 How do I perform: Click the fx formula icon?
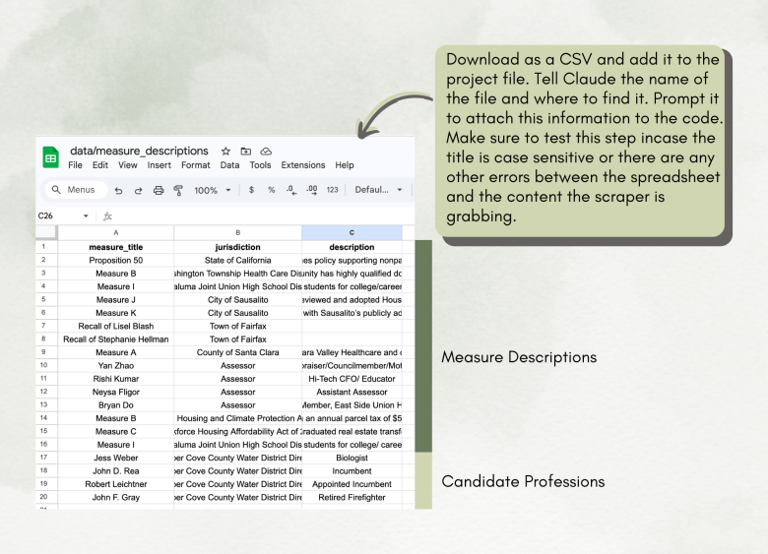108,216
